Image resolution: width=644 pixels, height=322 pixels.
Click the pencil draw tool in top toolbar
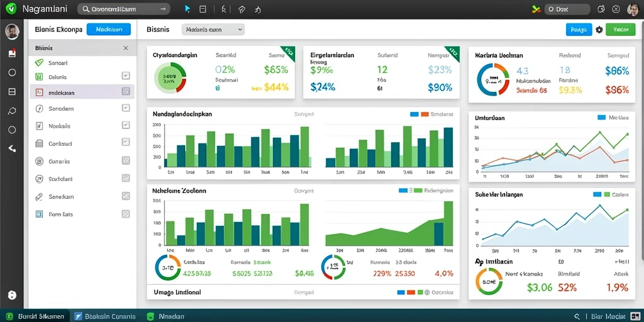[223, 9]
